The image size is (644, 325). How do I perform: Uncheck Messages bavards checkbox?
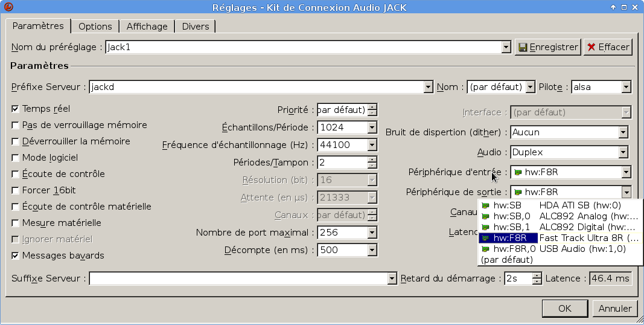(15, 256)
